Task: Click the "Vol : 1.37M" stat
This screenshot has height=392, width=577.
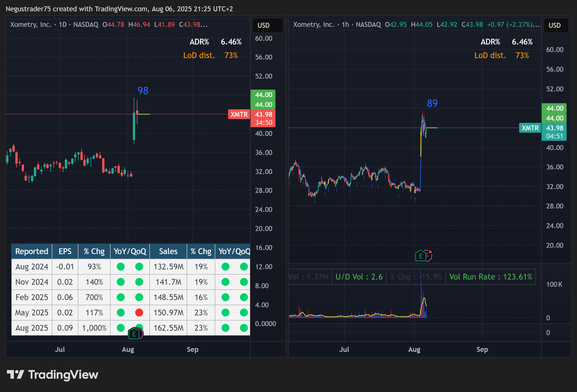Action: [x=310, y=277]
